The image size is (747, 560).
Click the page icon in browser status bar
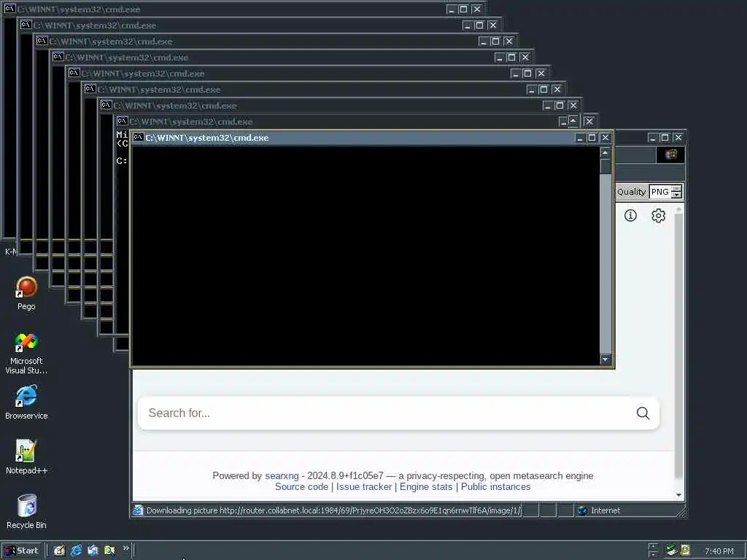point(138,510)
